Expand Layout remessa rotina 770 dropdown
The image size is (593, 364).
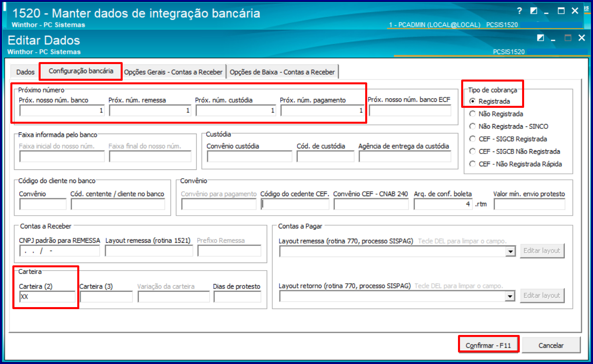510,251
